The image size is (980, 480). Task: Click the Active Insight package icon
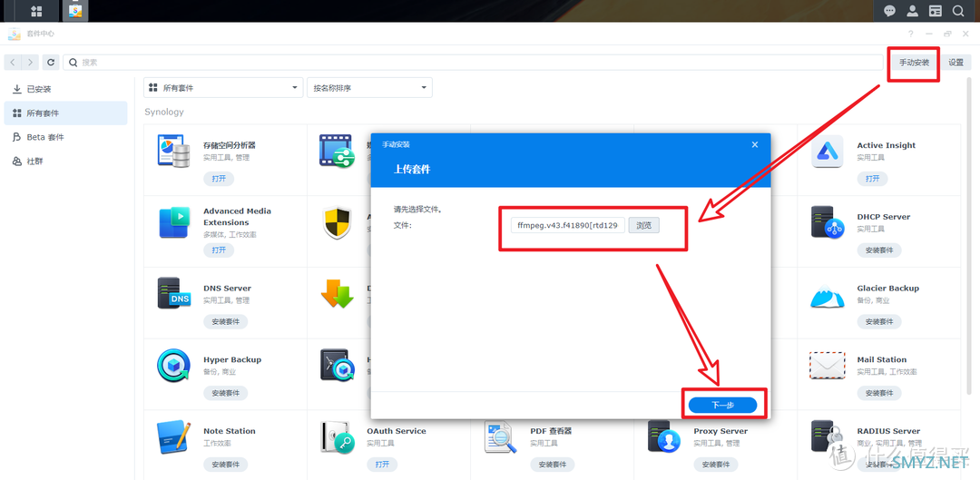(828, 152)
